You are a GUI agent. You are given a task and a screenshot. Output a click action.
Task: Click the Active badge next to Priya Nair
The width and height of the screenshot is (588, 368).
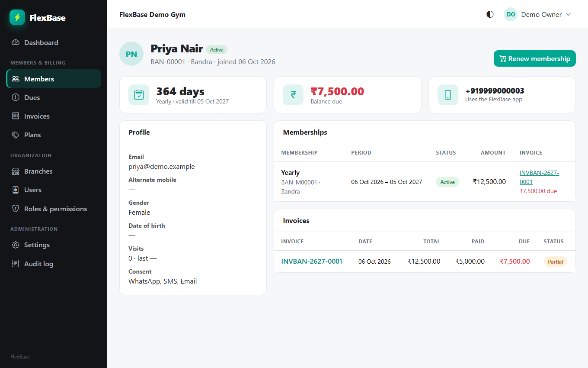(217, 50)
